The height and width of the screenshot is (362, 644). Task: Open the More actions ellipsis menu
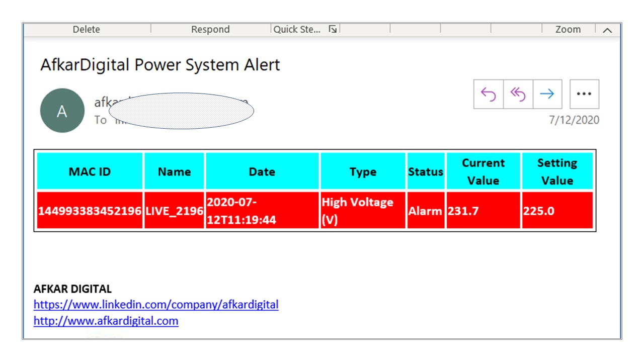coord(584,94)
